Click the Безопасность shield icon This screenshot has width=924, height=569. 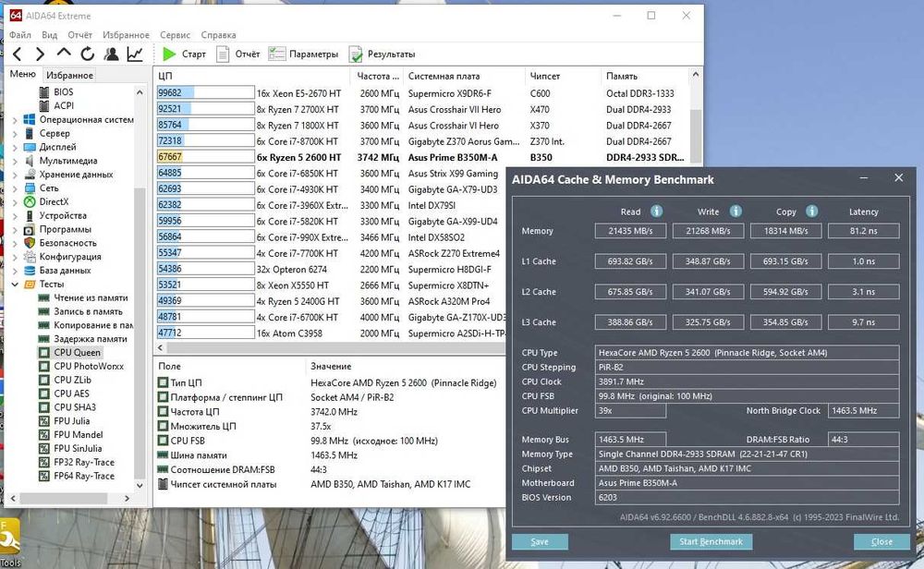(x=30, y=243)
